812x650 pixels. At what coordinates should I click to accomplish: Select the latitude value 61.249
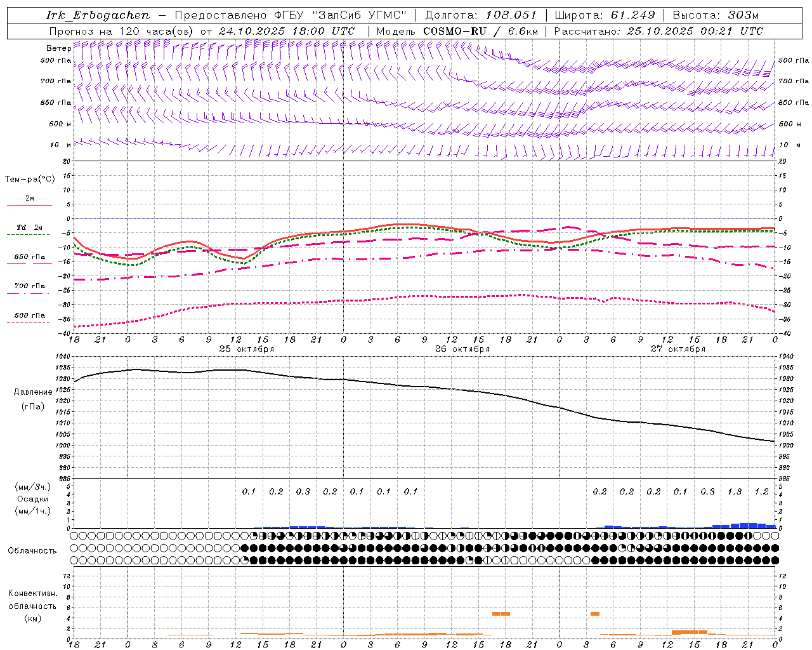pyautogui.click(x=632, y=15)
